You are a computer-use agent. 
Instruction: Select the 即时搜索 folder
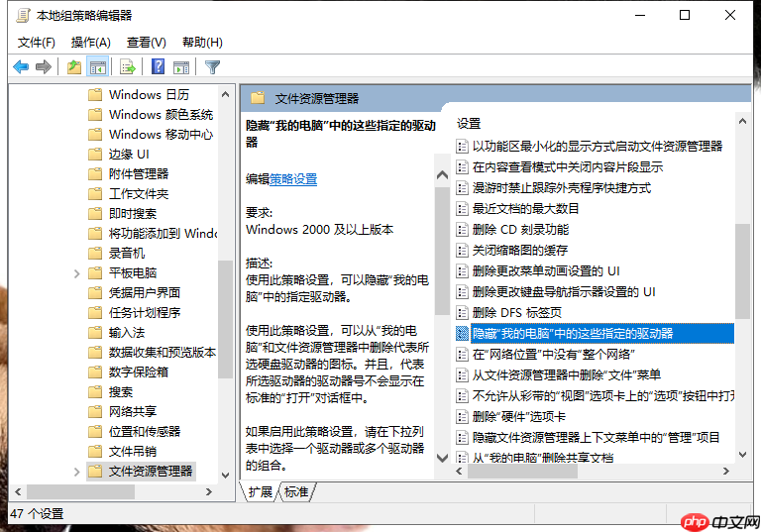click(123, 214)
